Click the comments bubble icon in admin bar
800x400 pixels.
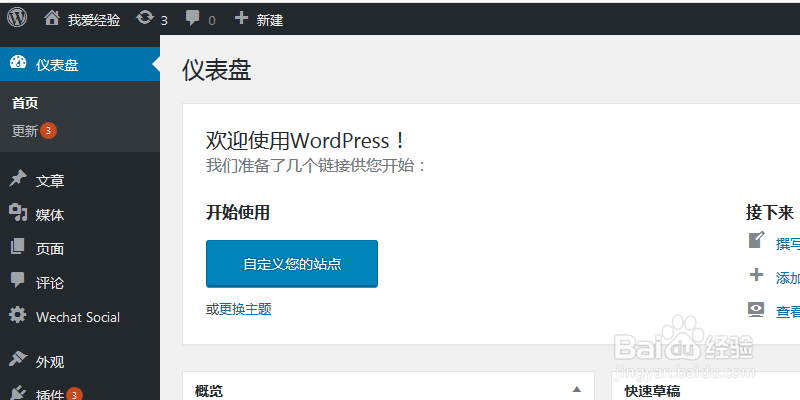click(x=193, y=18)
